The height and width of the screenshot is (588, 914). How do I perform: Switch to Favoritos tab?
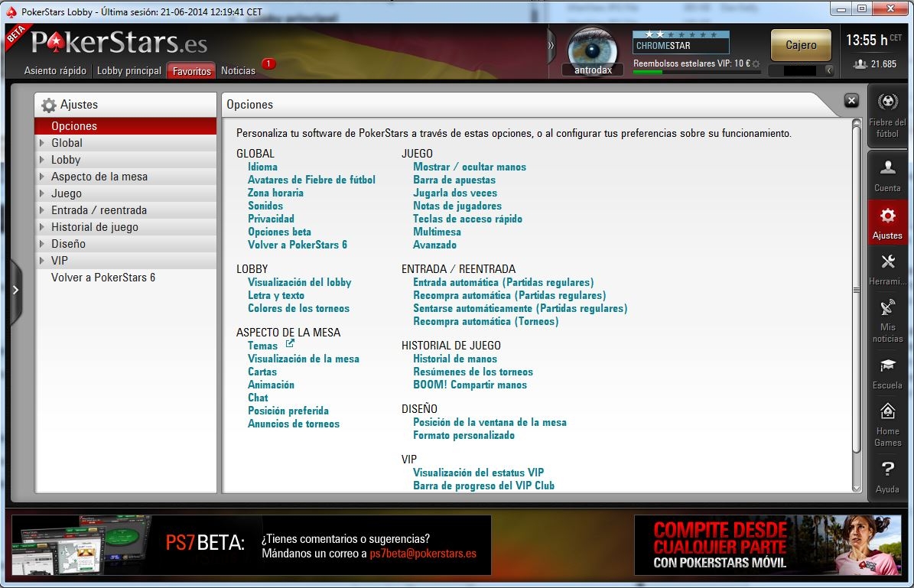pyautogui.click(x=191, y=70)
